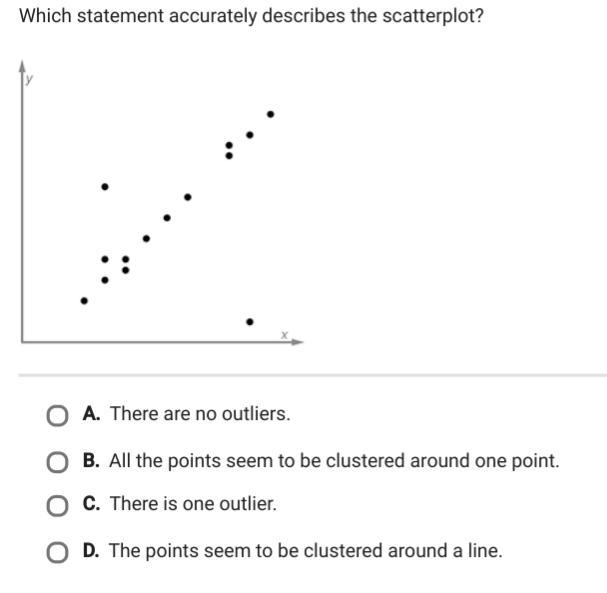
Task: Select radio button for answer B
Action: click(58, 462)
